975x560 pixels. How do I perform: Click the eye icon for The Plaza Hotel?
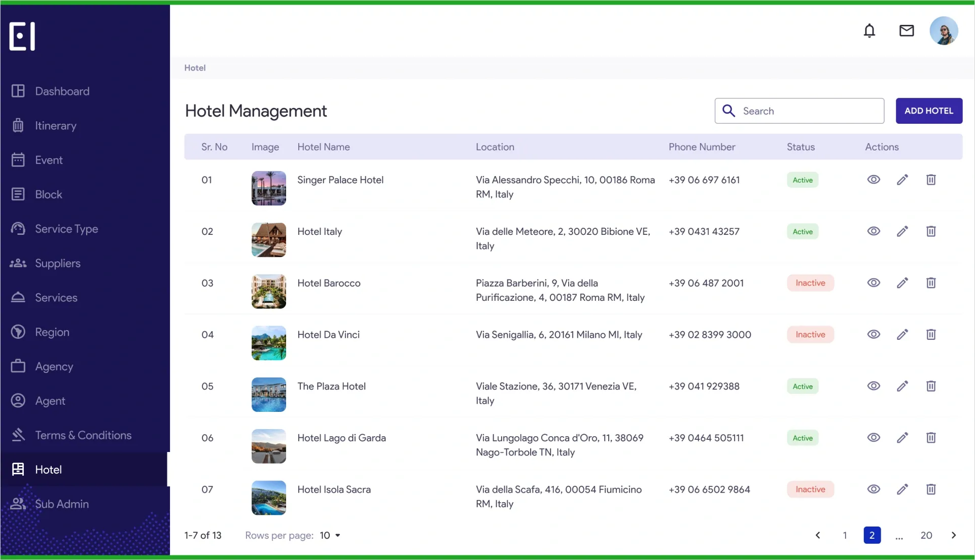pyautogui.click(x=874, y=386)
